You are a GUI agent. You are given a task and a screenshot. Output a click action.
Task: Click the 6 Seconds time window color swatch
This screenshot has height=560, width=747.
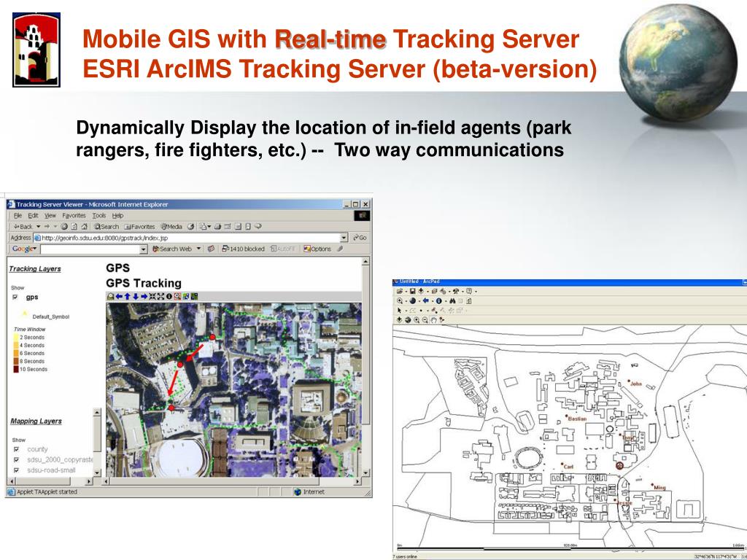pos(16,354)
